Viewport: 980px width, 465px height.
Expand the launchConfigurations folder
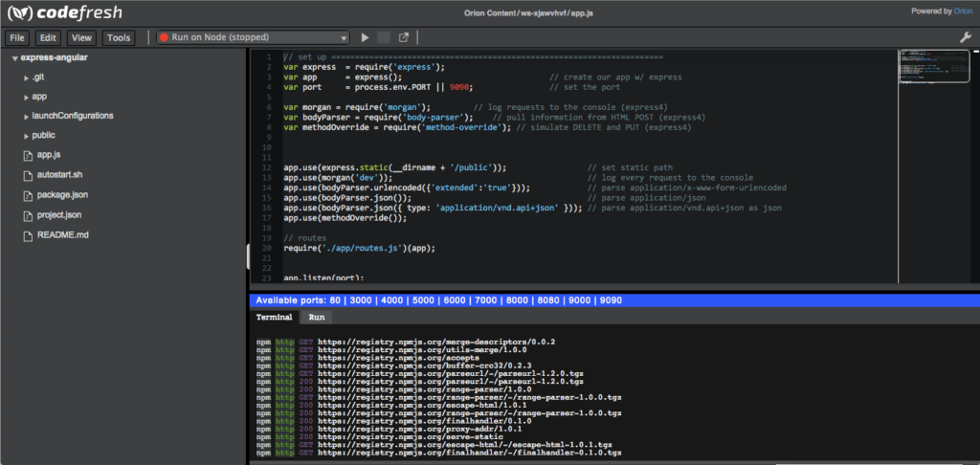pyautogui.click(x=26, y=117)
